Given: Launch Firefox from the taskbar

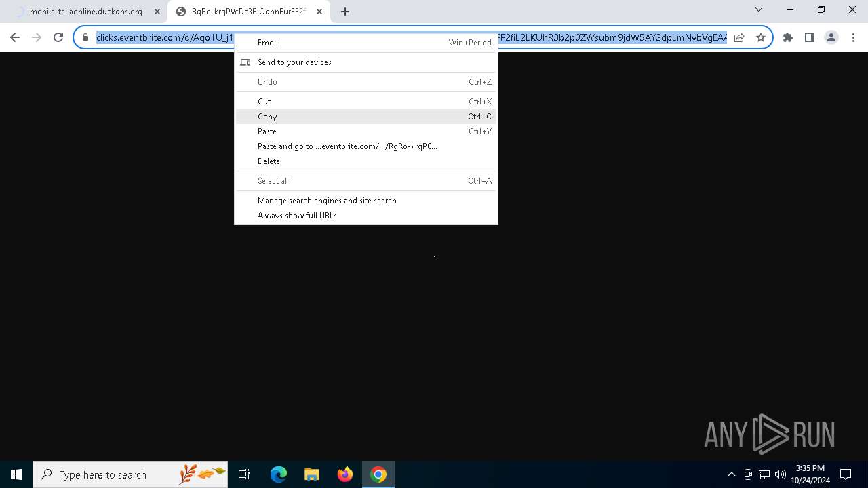Looking at the screenshot, I should [x=344, y=474].
